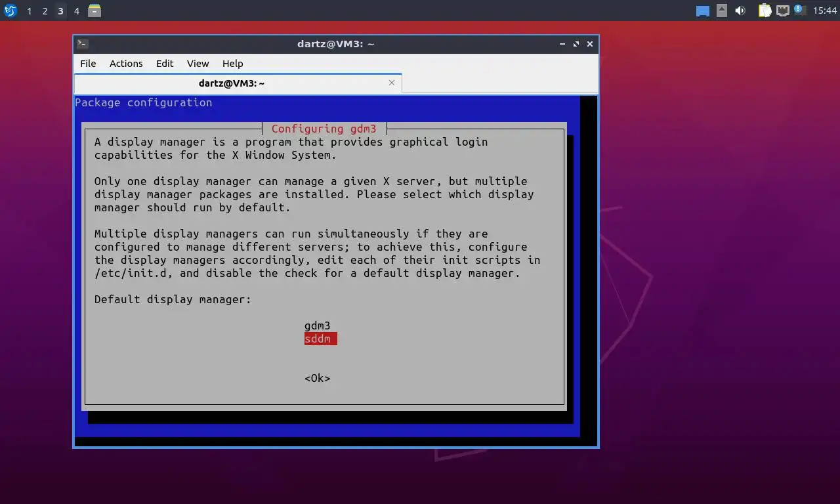Click the 'Package configuration' header text
840x504 pixels.
pyautogui.click(x=144, y=102)
